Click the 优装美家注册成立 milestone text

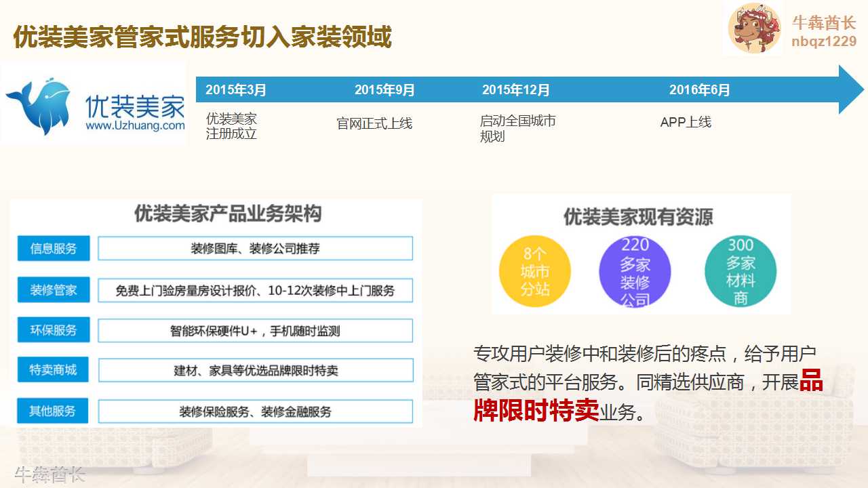[232, 126]
